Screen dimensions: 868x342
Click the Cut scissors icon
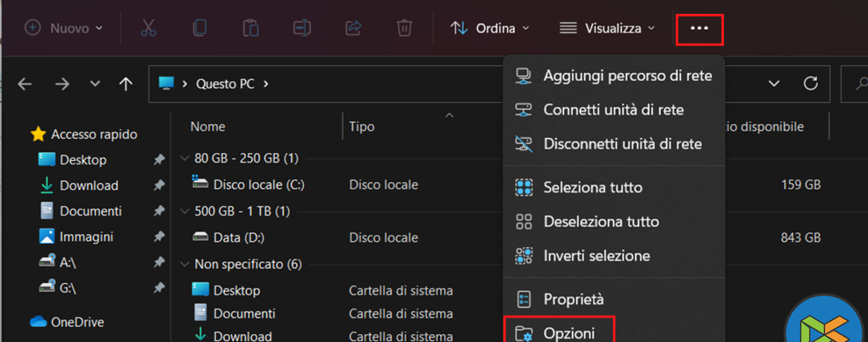[x=148, y=28]
